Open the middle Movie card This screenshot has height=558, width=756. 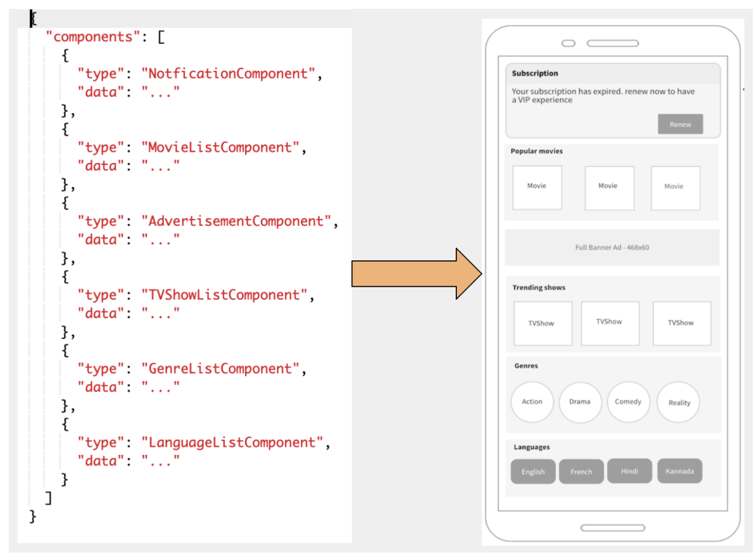(609, 188)
